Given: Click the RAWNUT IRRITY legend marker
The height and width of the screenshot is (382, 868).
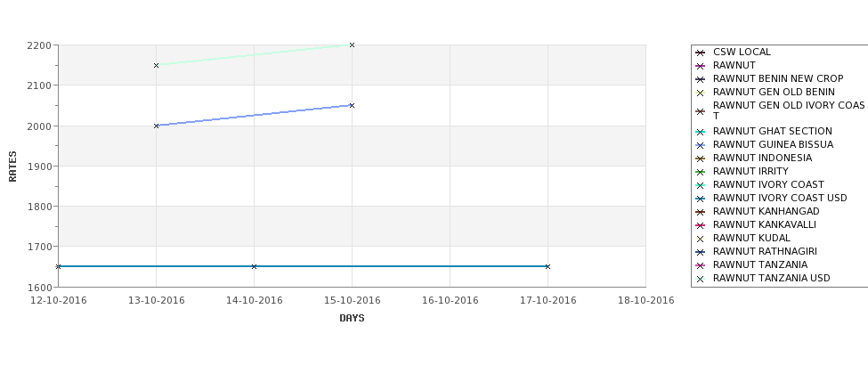Looking at the screenshot, I should pos(701,172).
